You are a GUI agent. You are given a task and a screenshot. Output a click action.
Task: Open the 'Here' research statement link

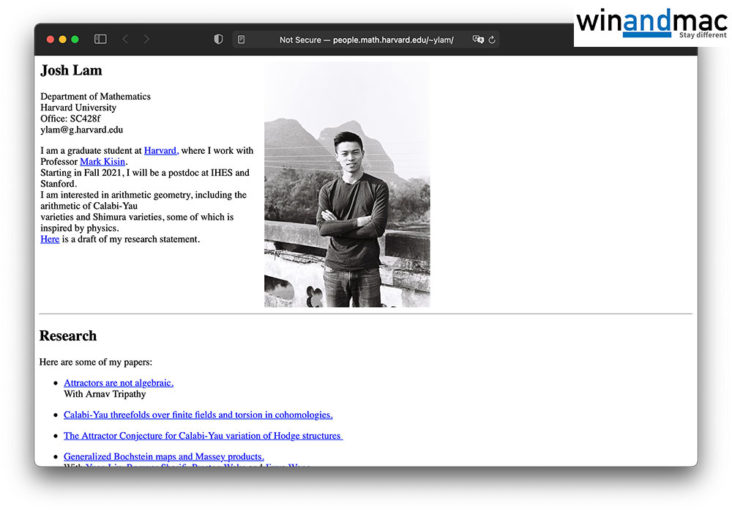pos(49,240)
